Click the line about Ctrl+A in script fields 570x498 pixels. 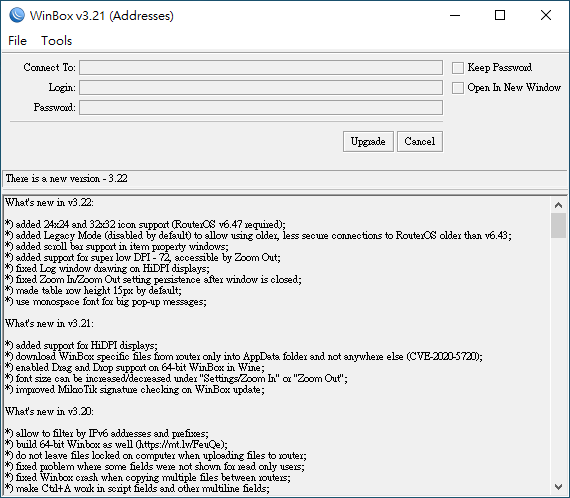tap(137, 489)
